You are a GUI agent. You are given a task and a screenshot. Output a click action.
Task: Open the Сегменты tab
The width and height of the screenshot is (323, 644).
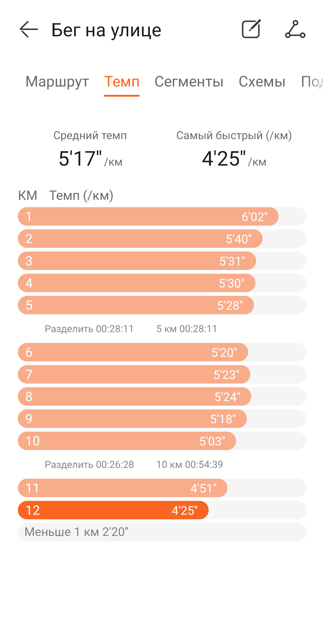click(x=189, y=82)
